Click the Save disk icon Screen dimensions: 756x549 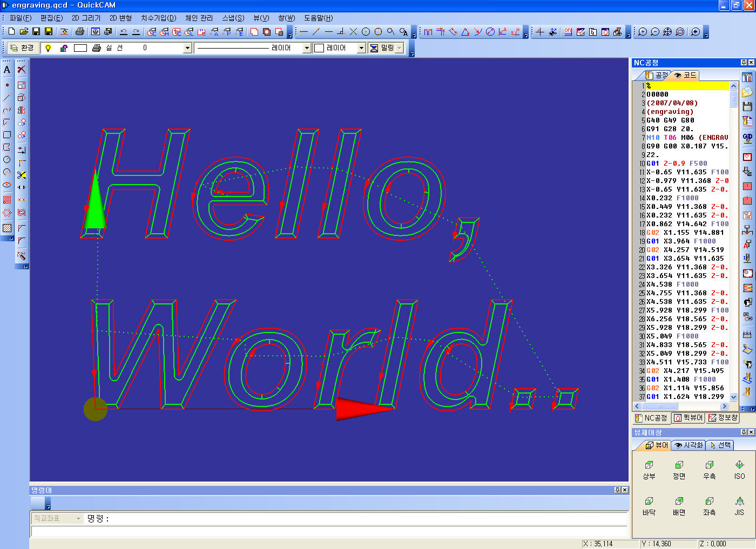point(36,32)
